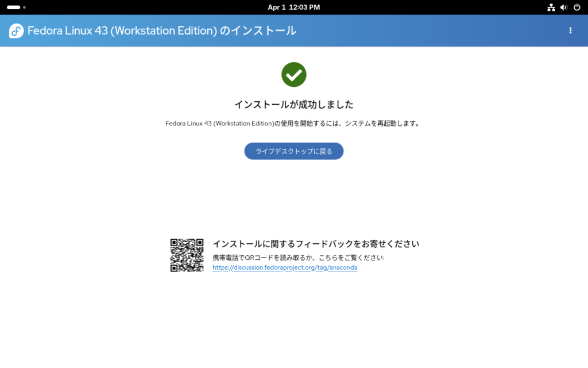Click the インストールに関するフィードバック heading

pyautogui.click(x=316, y=244)
